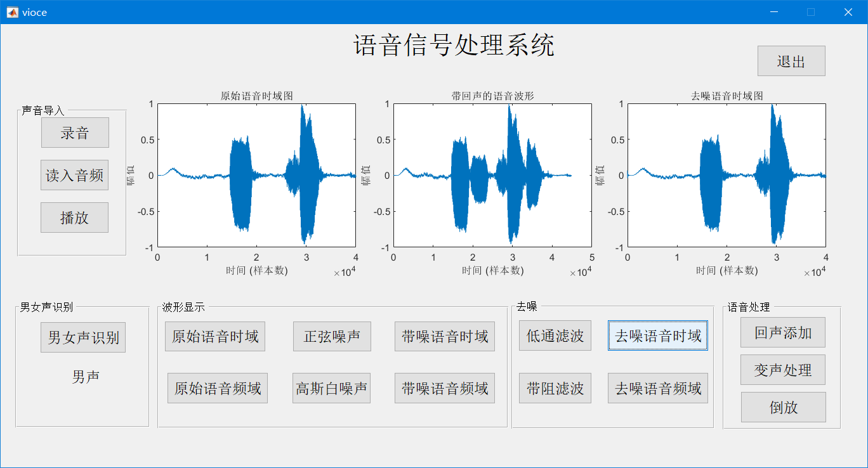Run 男女声识别 gender recognition

tap(83, 337)
